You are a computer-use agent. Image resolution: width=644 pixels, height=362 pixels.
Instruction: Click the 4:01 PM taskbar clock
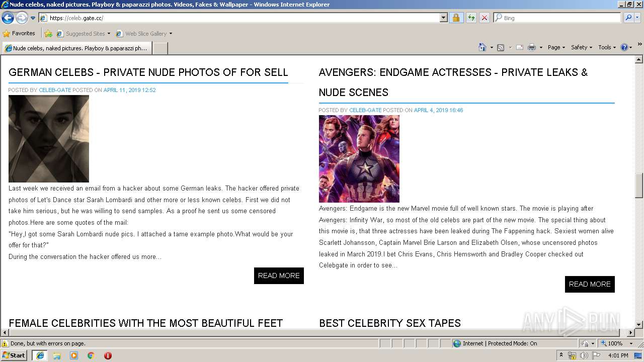(618, 355)
